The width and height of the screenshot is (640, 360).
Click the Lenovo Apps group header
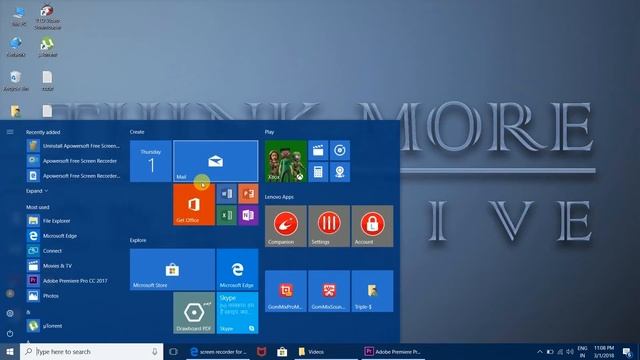279,197
